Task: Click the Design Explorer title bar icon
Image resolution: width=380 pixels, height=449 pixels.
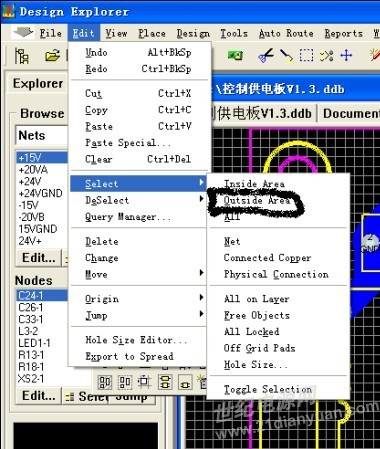Action: coord(9,11)
